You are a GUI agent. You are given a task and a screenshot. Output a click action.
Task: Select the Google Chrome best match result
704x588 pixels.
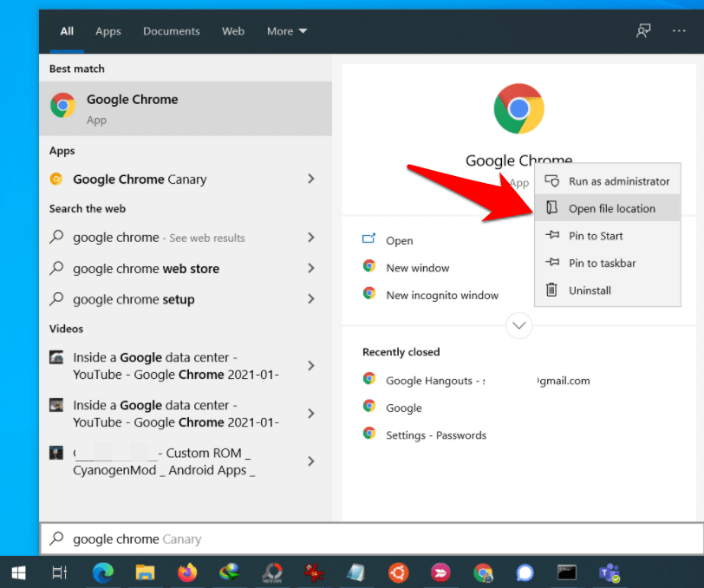click(186, 108)
